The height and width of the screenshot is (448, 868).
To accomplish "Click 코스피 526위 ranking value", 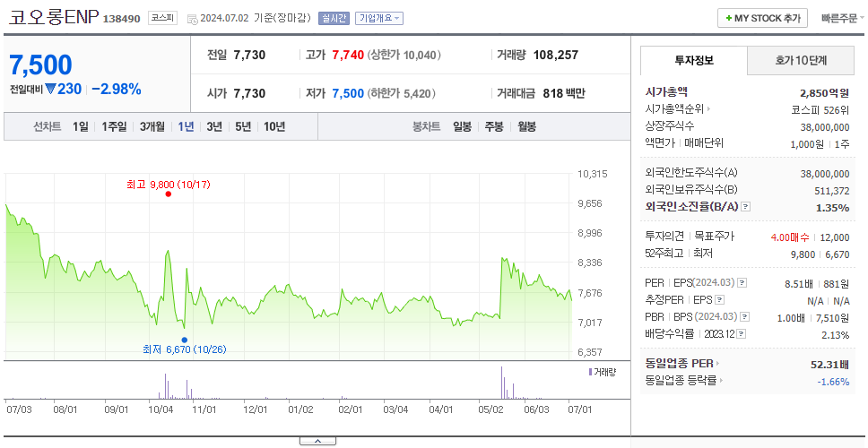I will [820, 109].
